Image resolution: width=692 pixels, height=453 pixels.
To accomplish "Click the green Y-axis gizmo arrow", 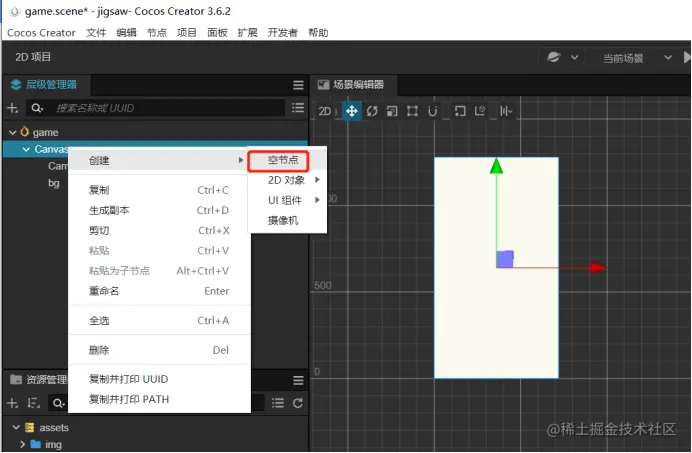I will [496, 166].
